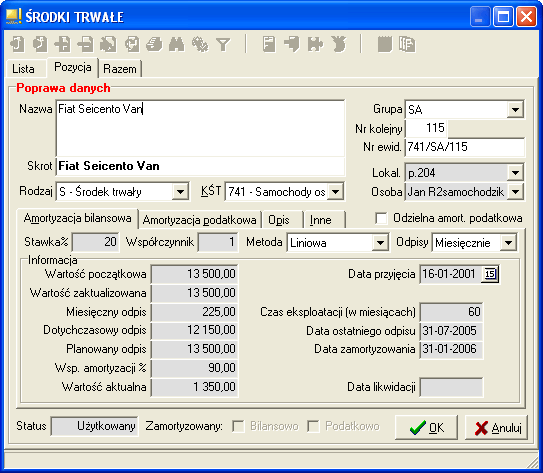Image resolution: width=543 pixels, height=473 pixels.
Task: Click the printer toolbar icon
Action: [x=154, y=44]
